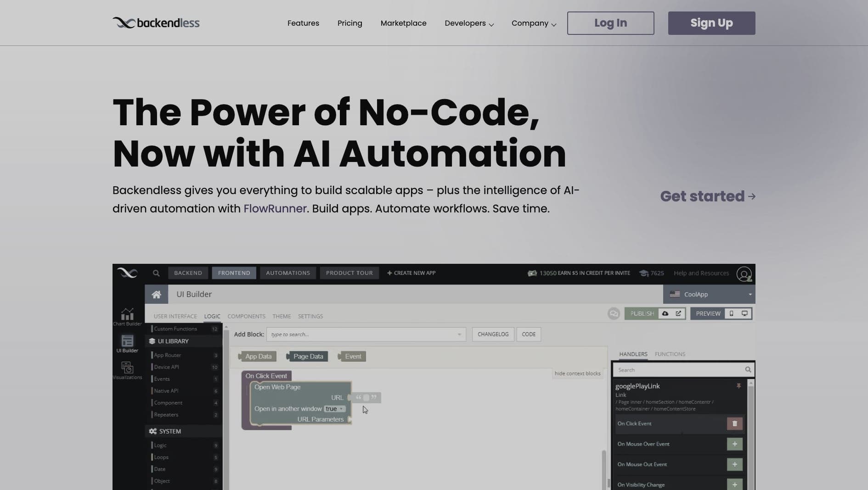The height and width of the screenshot is (490, 868).
Task: Click the CODE button
Action: click(529, 334)
